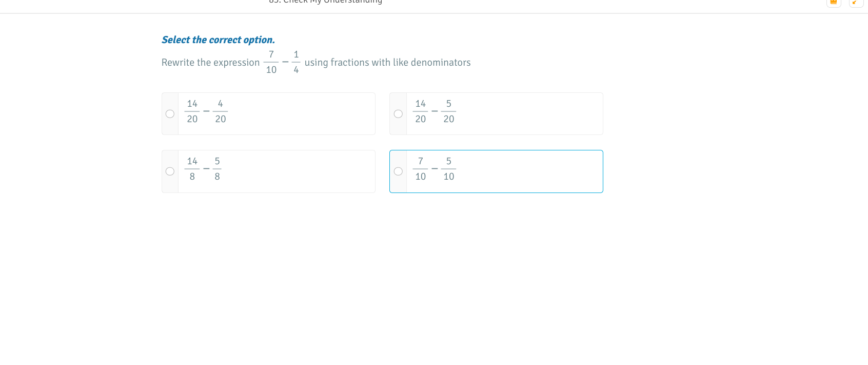Click the "Rewrite the expression" question text
The height and width of the screenshot is (365, 868).
tap(210, 62)
